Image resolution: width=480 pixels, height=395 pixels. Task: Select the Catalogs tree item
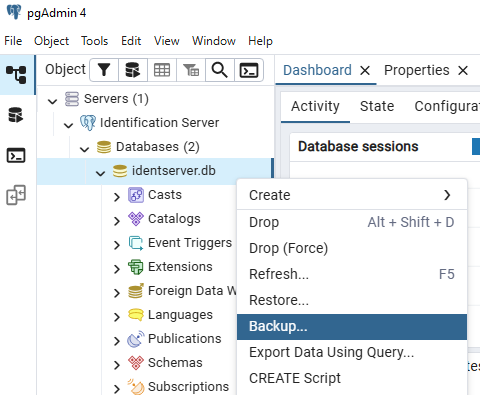[x=174, y=219]
